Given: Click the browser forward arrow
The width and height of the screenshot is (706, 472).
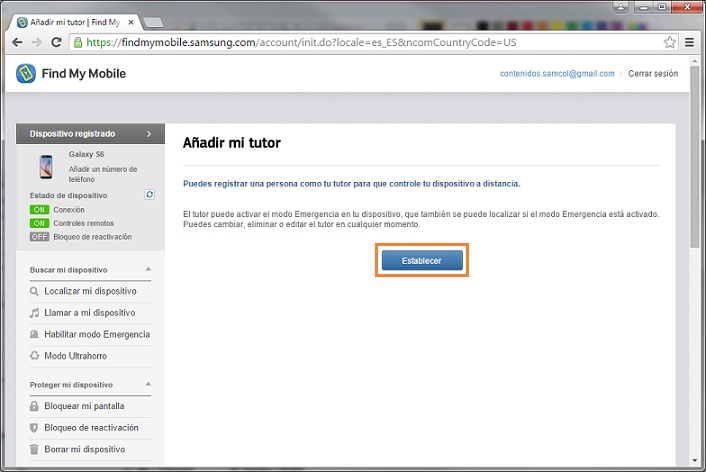Looking at the screenshot, I should pos(36,42).
